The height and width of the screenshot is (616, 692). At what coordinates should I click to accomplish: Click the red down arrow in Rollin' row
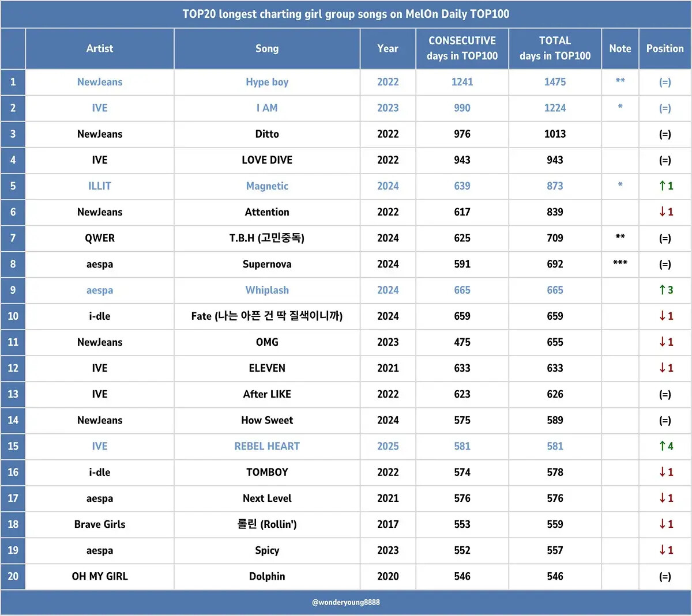click(x=663, y=524)
